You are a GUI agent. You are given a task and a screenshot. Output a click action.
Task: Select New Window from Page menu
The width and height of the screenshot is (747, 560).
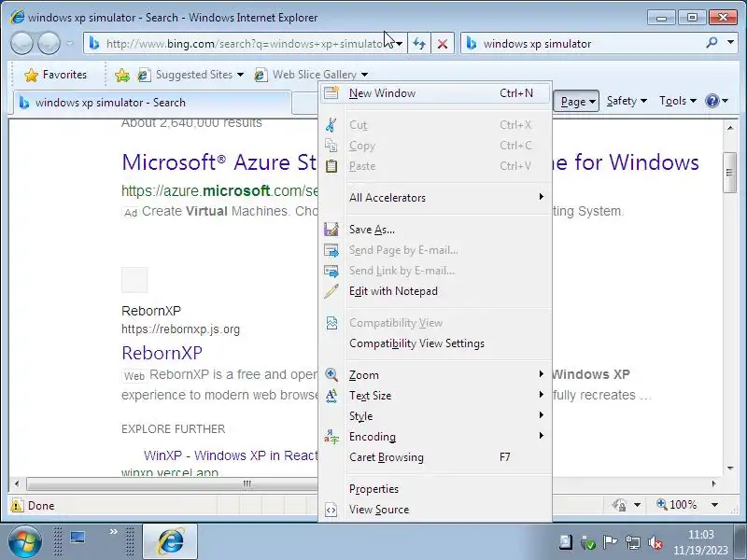click(435, 93)
